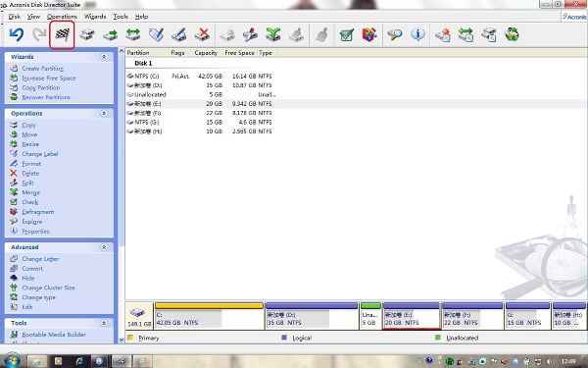The image size is (588, 368).
Task: Click Check partition icon with green checkmark
Action: pos(347,35)
